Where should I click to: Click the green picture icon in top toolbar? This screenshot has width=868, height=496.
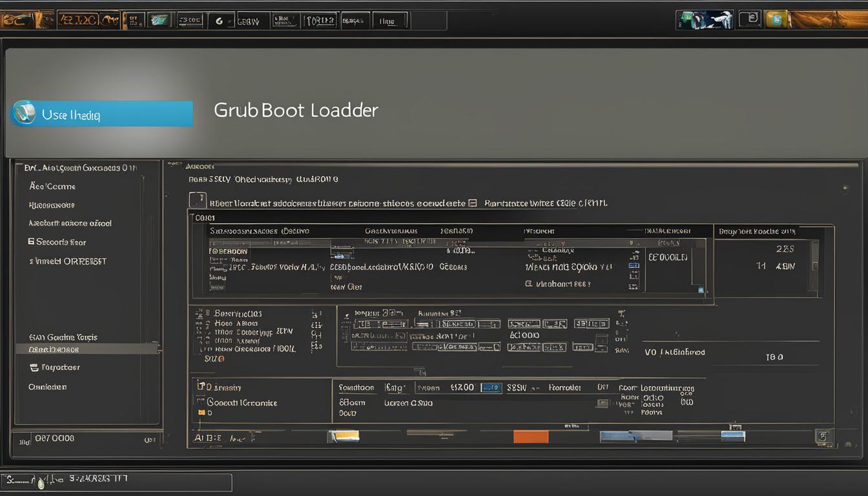(x=160, y=21)
